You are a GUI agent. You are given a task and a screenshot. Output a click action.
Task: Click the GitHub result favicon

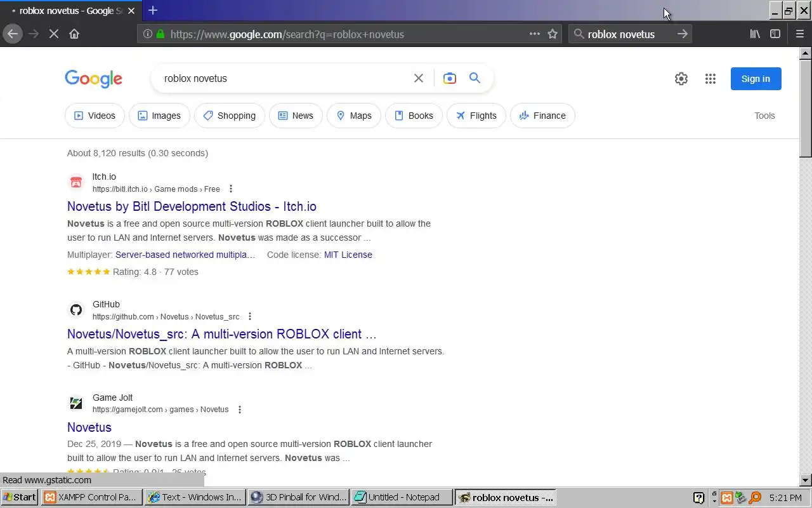[x=76, y=310]
